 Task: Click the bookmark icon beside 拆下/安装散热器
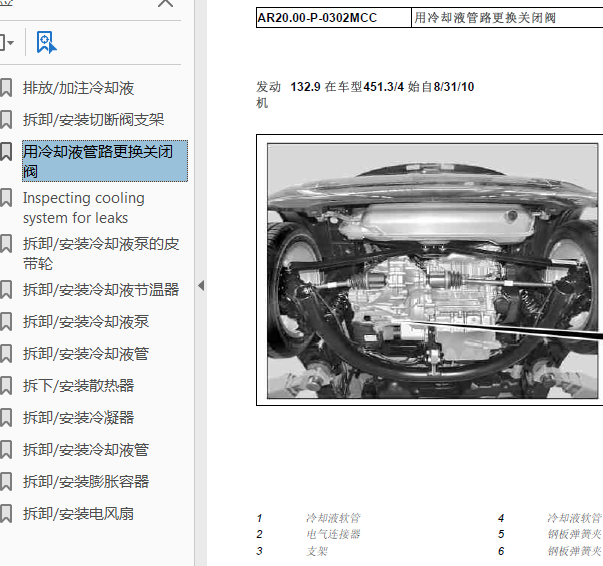pyautogui.click(x=6, y=385)
